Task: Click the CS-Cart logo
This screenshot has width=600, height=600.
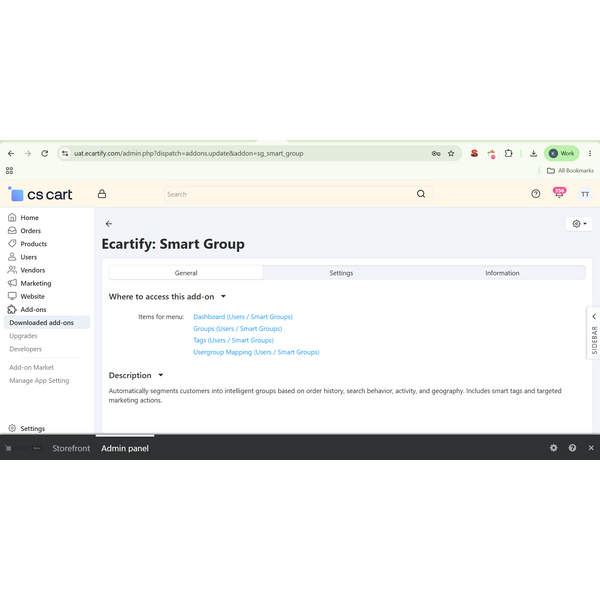Action: pyautogui.click(x=40, y=194)
